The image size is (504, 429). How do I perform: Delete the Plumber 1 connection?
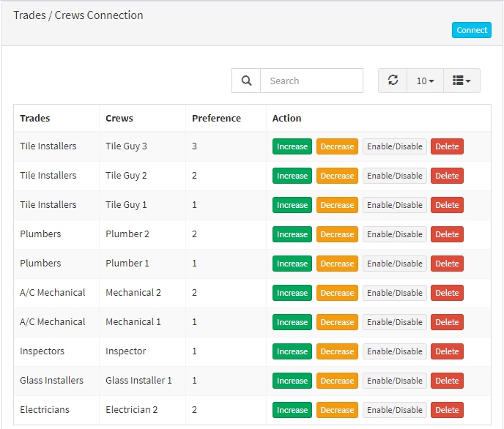[447, 264]
